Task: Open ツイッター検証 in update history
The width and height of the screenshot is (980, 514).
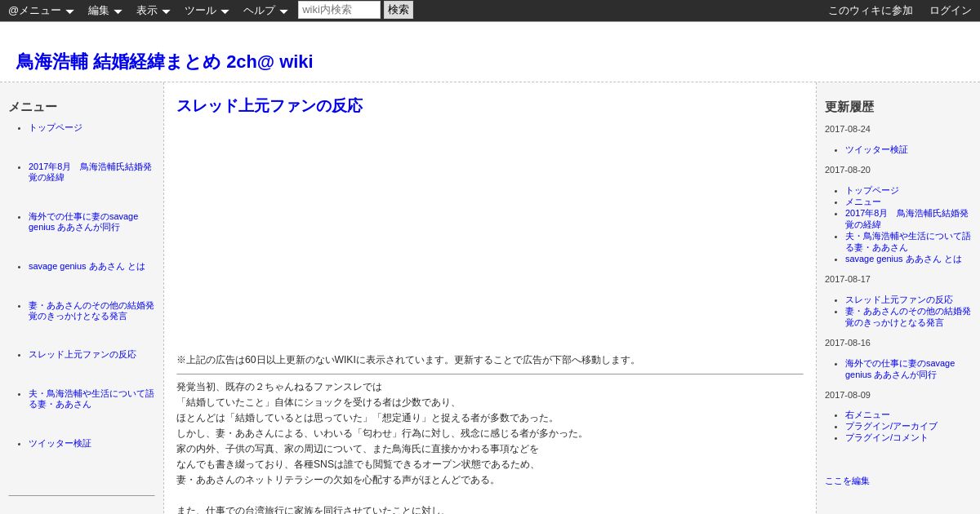Action: click(x=876, y=150)
